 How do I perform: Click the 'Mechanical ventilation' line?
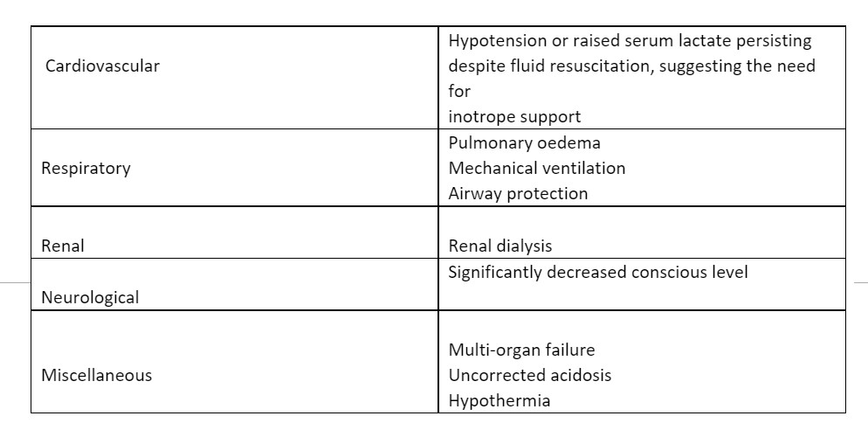tap(536, 168)
